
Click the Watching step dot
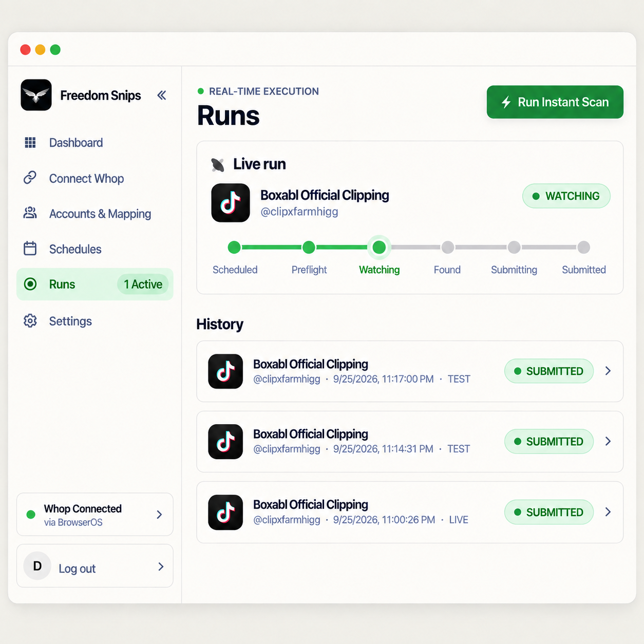pos(379,248)
